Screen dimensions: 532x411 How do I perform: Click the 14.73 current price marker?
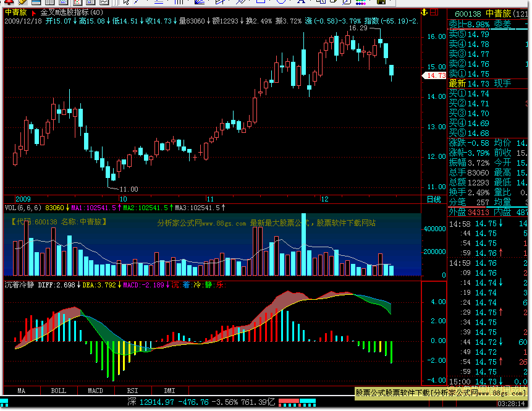click(x=434, y=75)
